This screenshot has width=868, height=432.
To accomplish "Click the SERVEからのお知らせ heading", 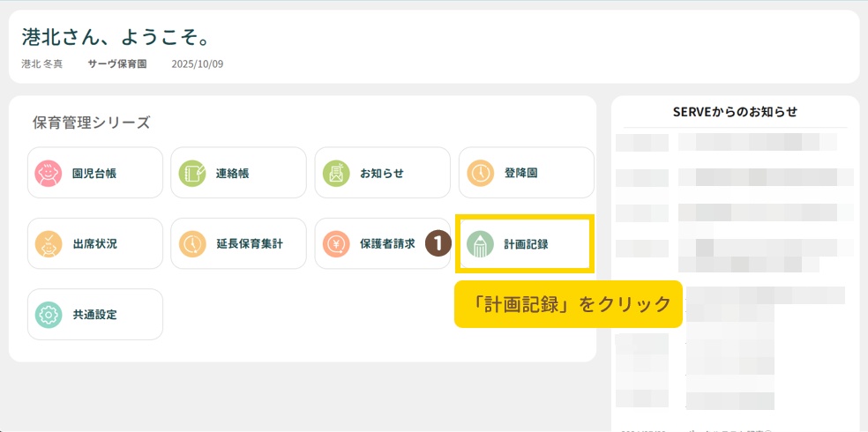I will point(735,111).
